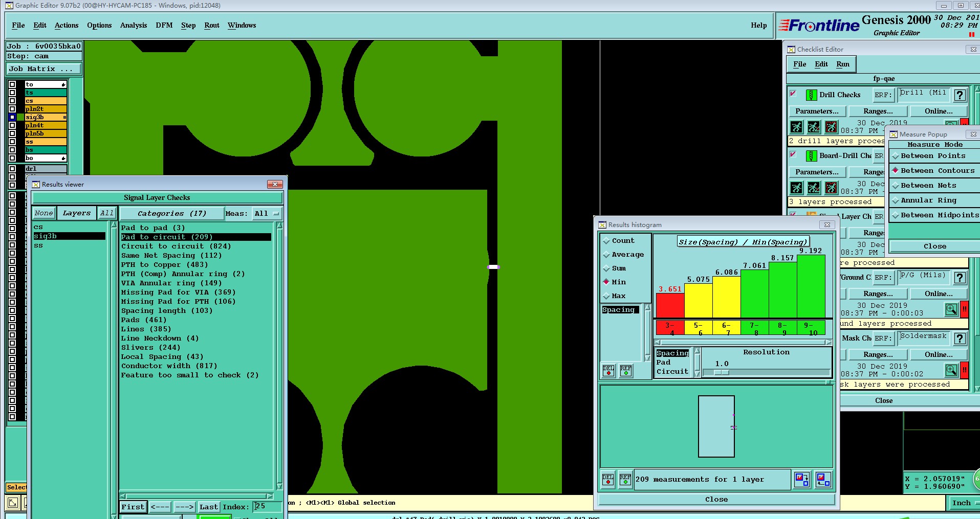Screen dimensions: 980x519
Task: Toggle visibility checkbox for layer sig3b
Action: tap(12, 117)
